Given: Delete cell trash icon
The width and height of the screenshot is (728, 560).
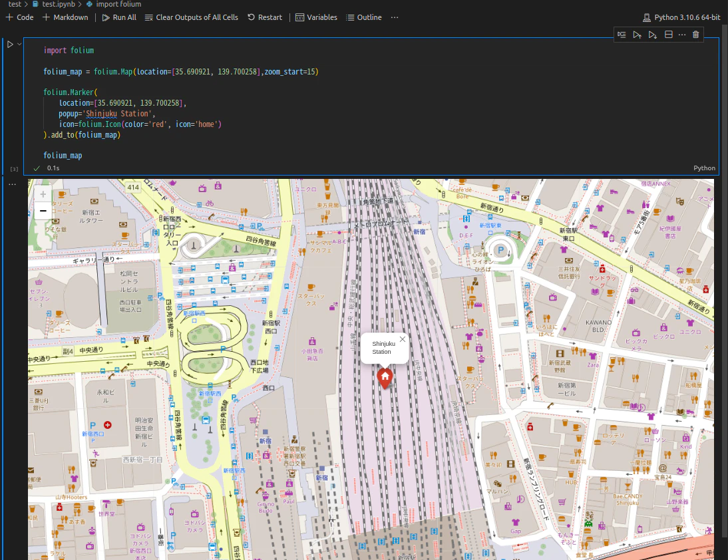Looking at the screenshot, I should [x=695, y=35].
